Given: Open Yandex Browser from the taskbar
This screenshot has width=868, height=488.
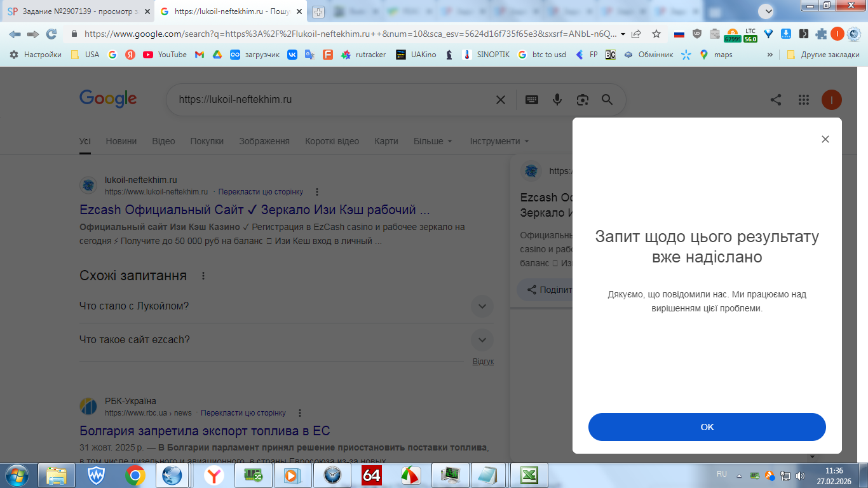Looking at the screenshot, I should pos(214,475).
